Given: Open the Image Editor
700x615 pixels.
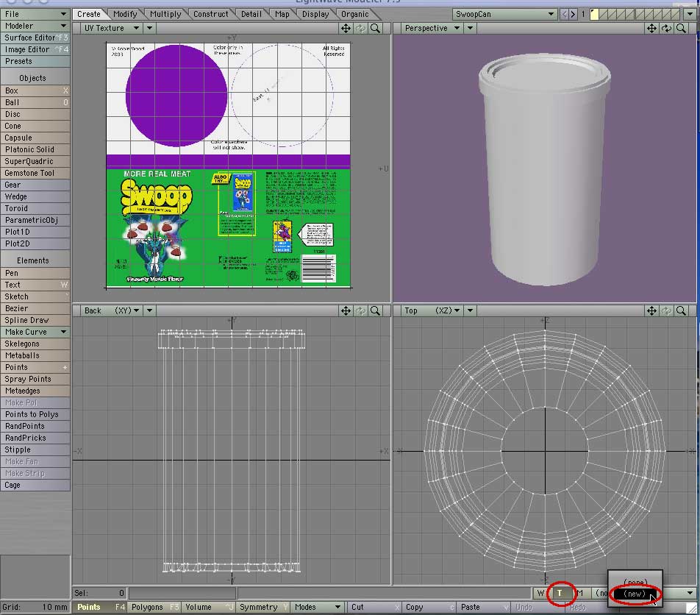Looking at the screenshot, I should [x=35, y=49].
